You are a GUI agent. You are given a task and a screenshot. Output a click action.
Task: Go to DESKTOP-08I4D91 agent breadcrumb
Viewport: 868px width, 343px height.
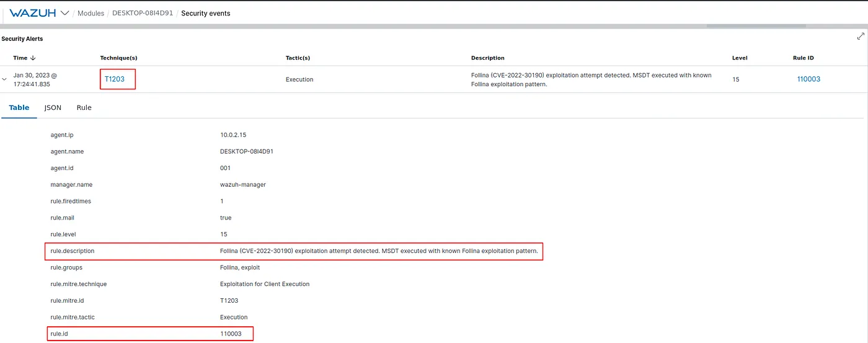click(x=143, y=13)
